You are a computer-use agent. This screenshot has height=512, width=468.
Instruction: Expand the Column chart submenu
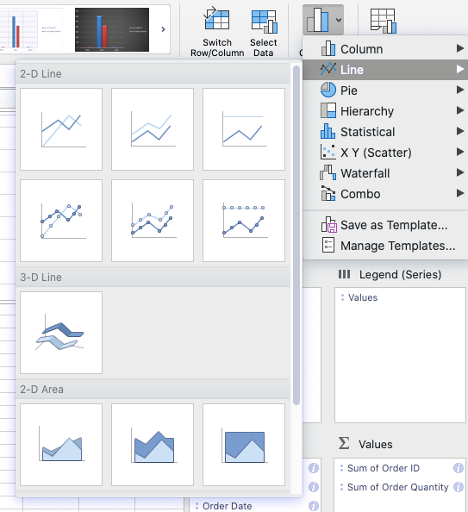point(386,49)
